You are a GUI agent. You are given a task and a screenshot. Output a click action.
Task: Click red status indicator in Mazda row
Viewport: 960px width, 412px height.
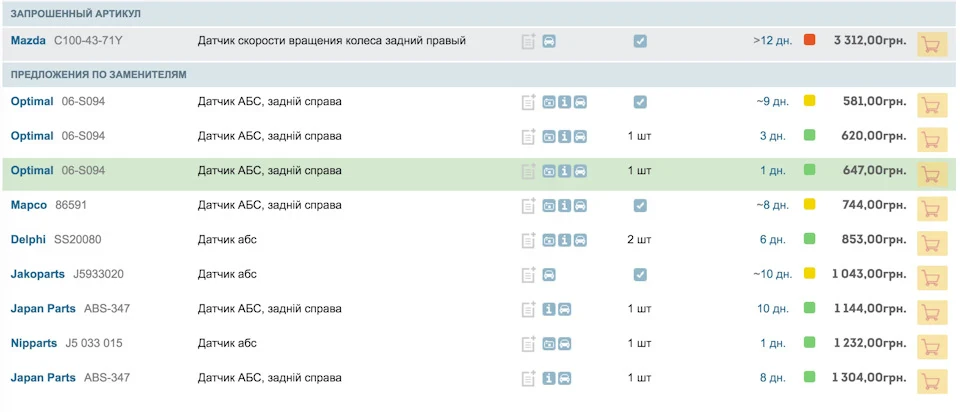click(x=809, y=40)
